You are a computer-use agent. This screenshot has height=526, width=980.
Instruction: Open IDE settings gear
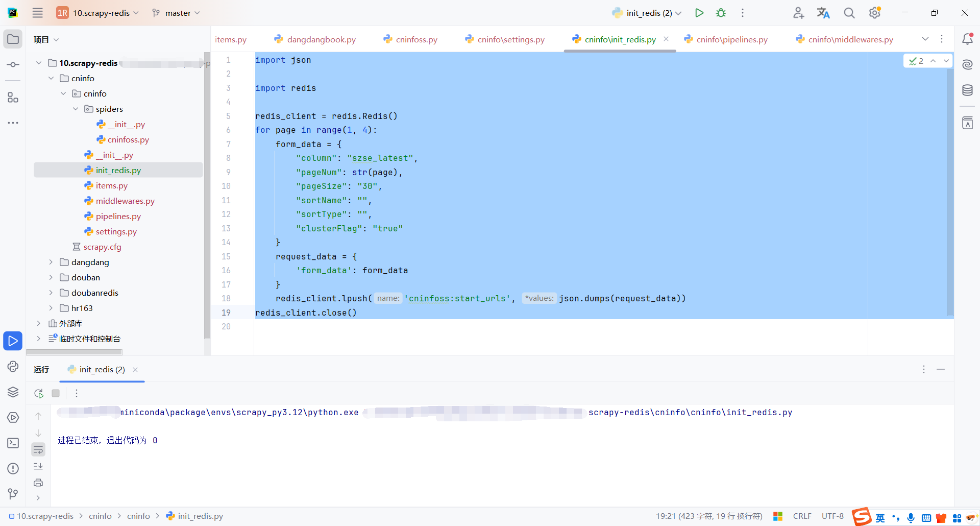tap(875, 13)
